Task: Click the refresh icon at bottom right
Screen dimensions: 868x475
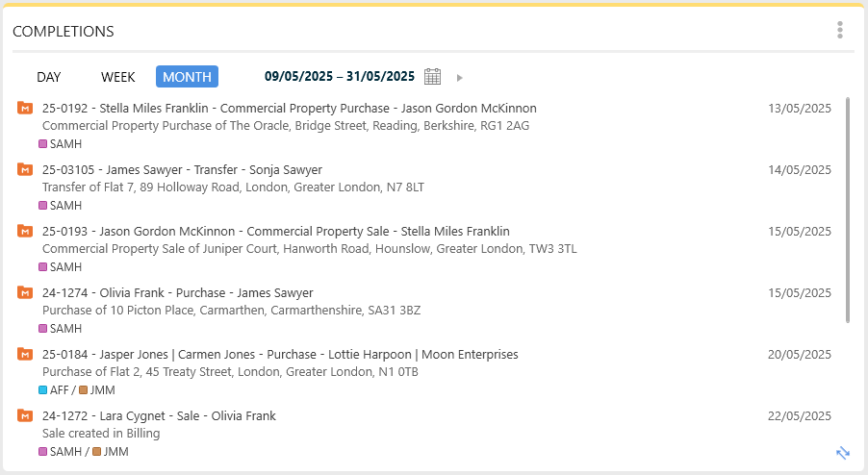Action: (843, 453)
